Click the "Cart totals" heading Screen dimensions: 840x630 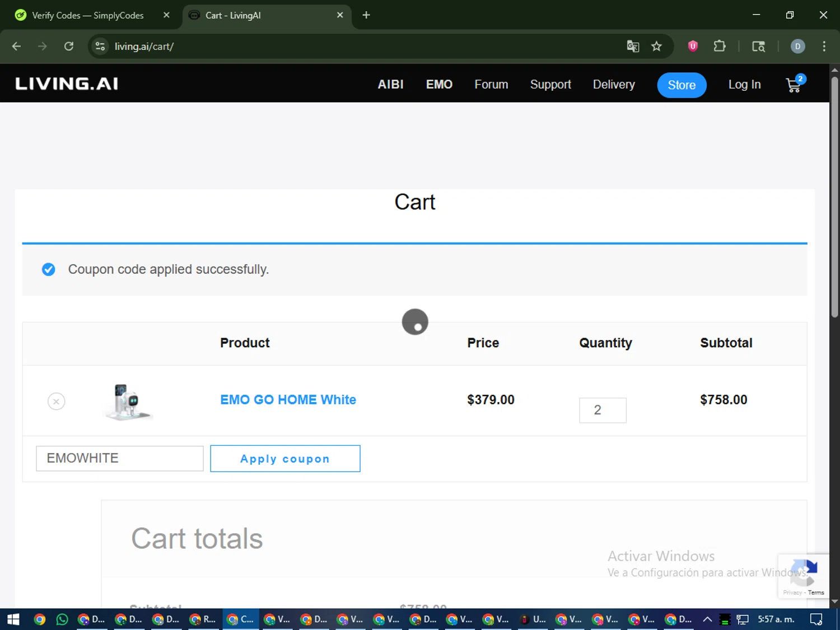click(x=197, y=539)
